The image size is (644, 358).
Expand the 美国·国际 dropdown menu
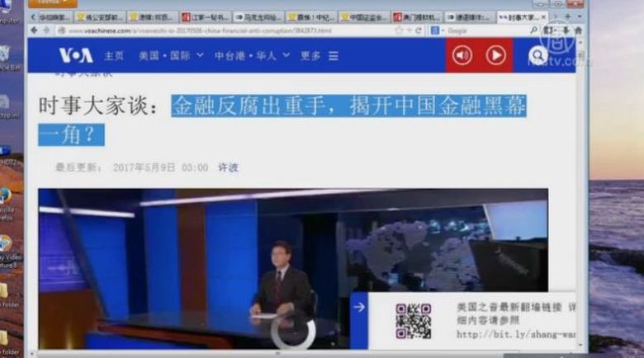pyautogui.click(x=169, y=56)
